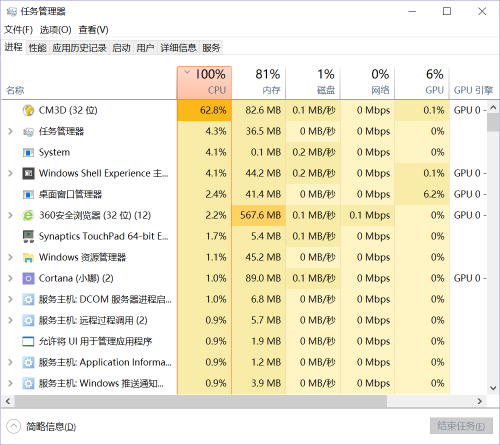Open the 文件(F) menu
Screen dimensions: 500x445
pos(18,30)
